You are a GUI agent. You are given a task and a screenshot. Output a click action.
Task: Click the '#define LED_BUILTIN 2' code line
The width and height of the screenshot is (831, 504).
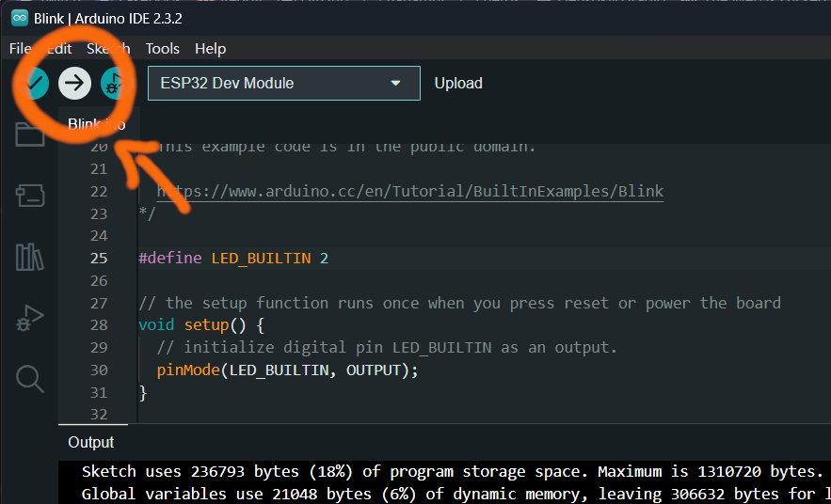[233, 259]
